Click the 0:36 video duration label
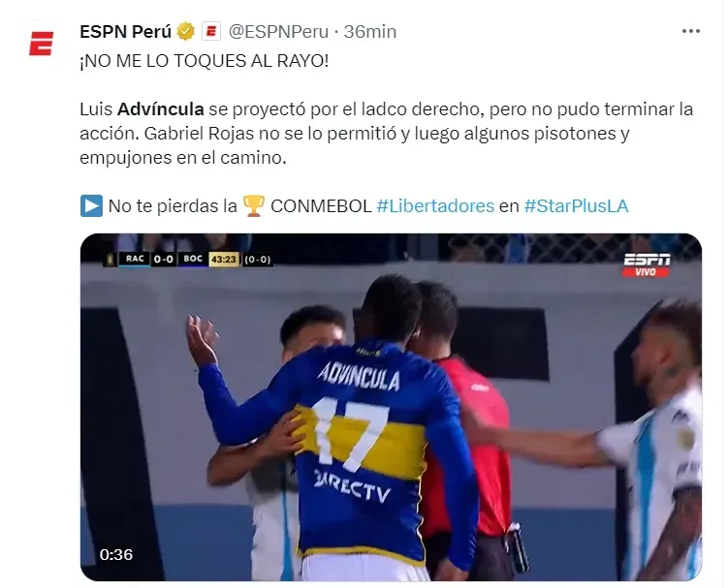This screenshot has width=728, height=588. click(x=116, y=555)
